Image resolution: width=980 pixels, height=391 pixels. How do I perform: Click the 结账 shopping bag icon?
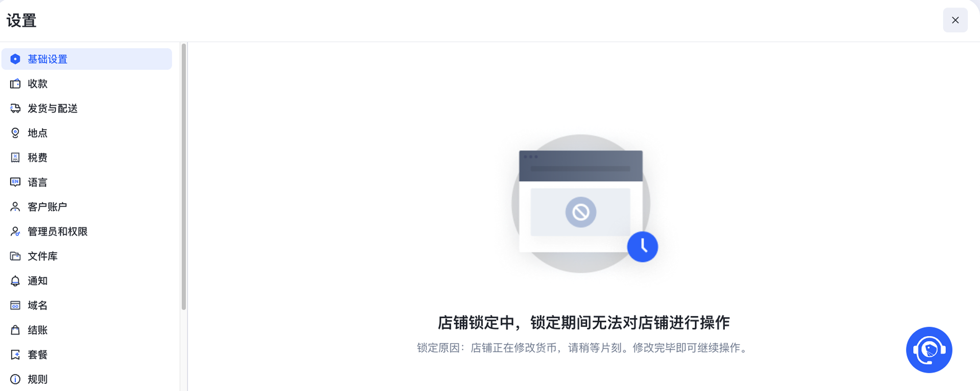15,330
